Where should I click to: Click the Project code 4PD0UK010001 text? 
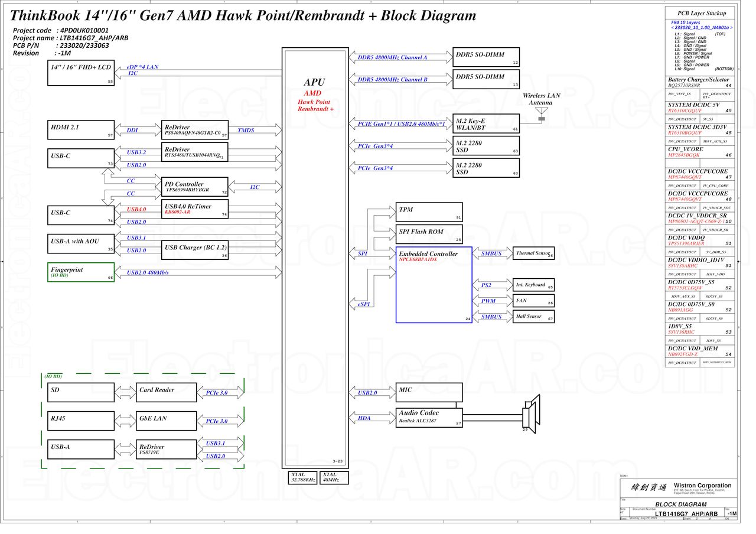(61, 30)
